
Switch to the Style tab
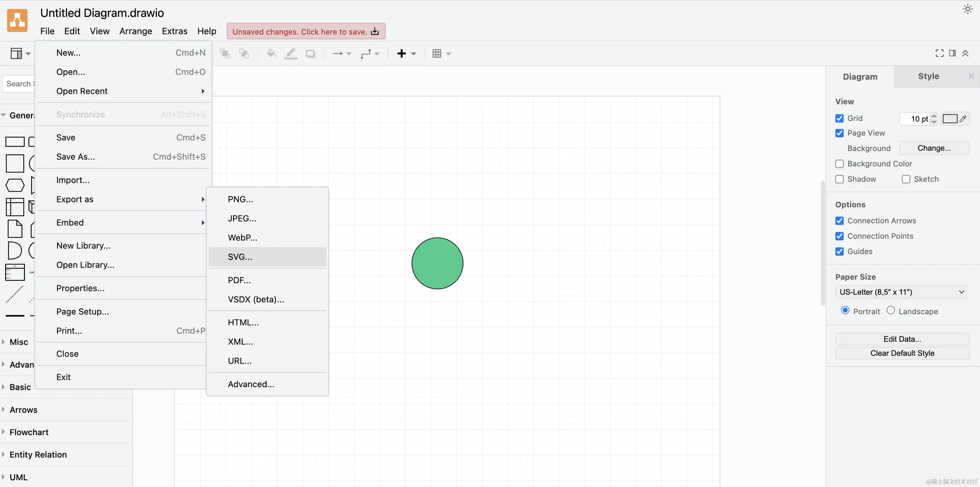[x=928, y=76]
